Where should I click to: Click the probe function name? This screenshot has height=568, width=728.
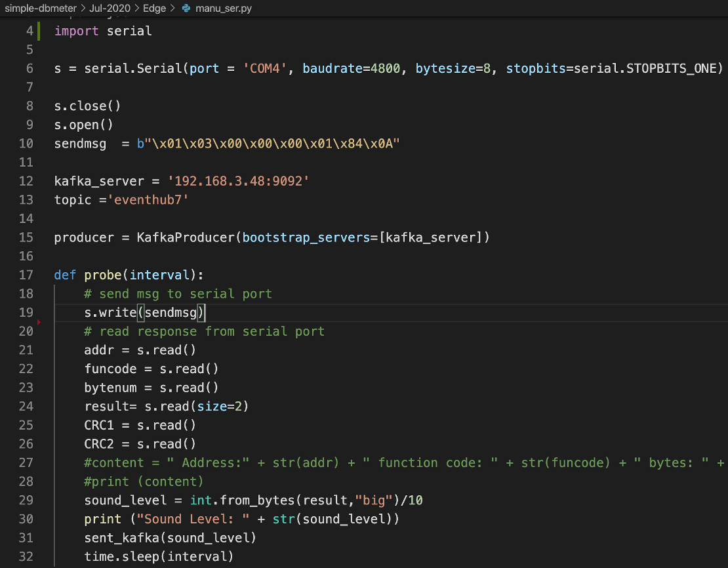coord(102,275)
